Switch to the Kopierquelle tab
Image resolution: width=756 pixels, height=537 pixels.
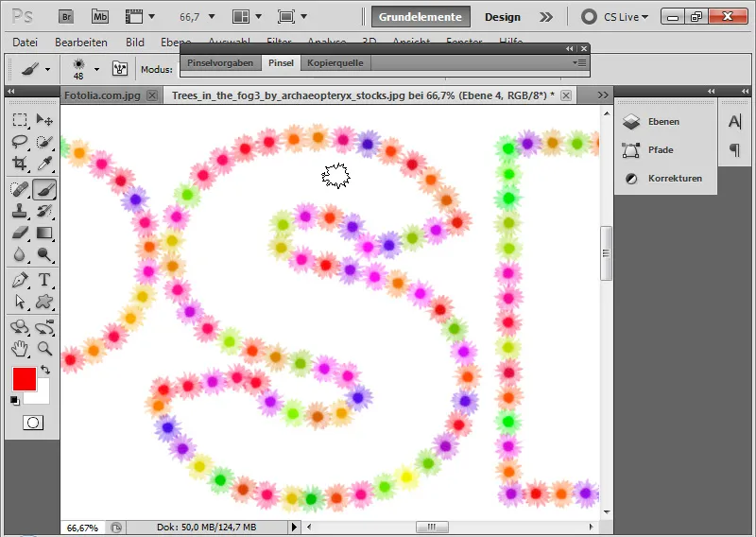[335, 62]
